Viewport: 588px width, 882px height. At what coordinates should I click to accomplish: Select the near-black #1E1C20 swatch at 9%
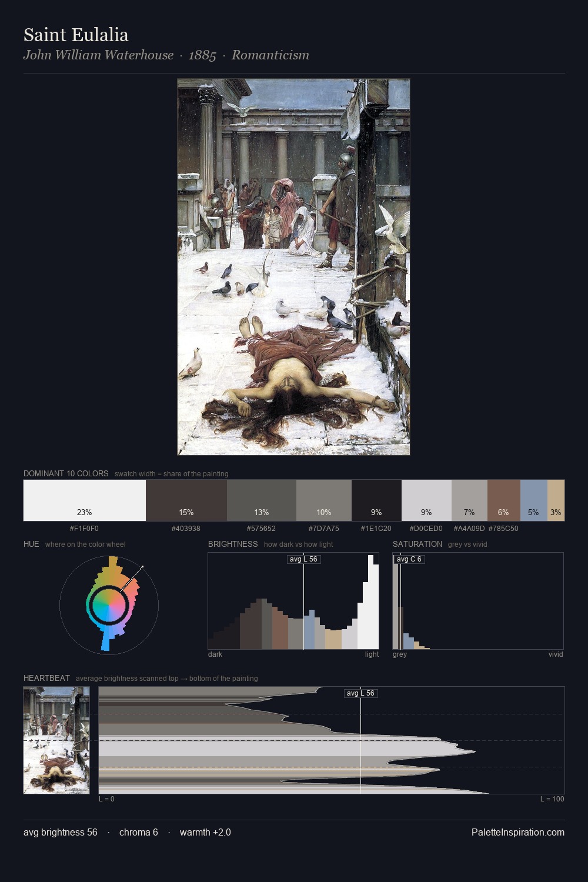[x=376, y=500]
